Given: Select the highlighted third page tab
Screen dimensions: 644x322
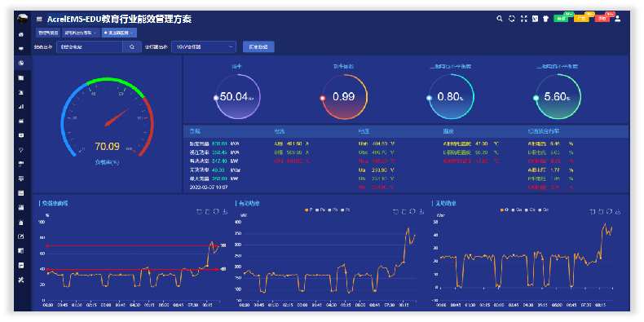Looking at the screenshot, I should (119, 33).
